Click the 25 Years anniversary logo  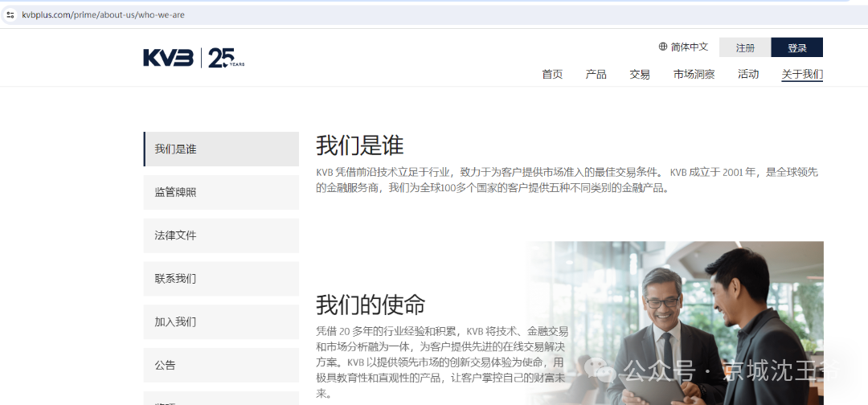pos(226,58)
